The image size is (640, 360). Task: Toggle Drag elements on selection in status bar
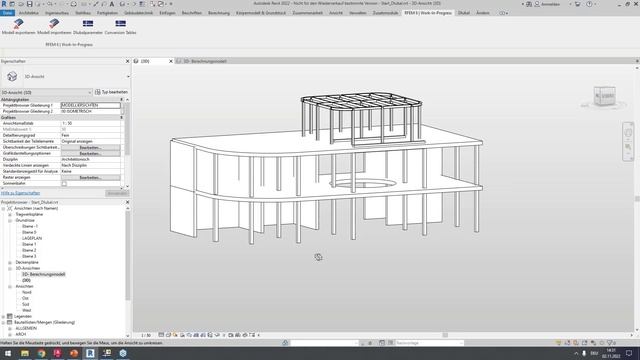(593, 343)
